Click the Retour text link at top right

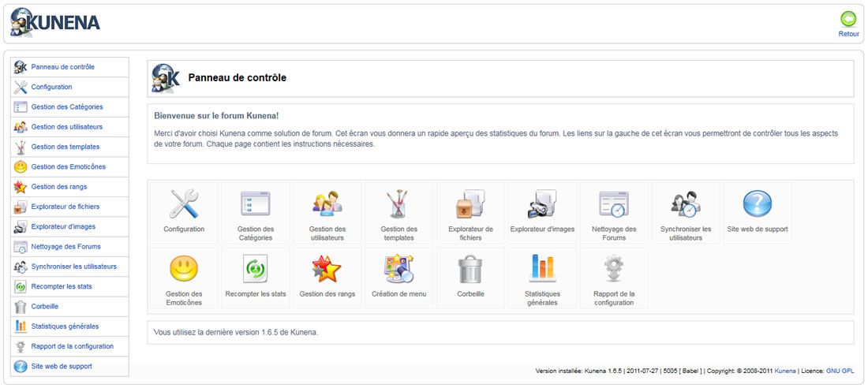pos(848,34)
